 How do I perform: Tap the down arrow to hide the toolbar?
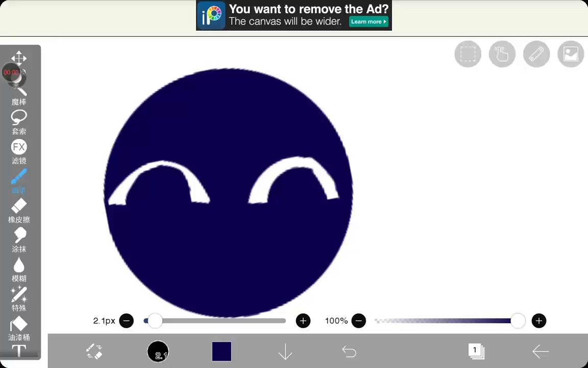coord(285,352)
